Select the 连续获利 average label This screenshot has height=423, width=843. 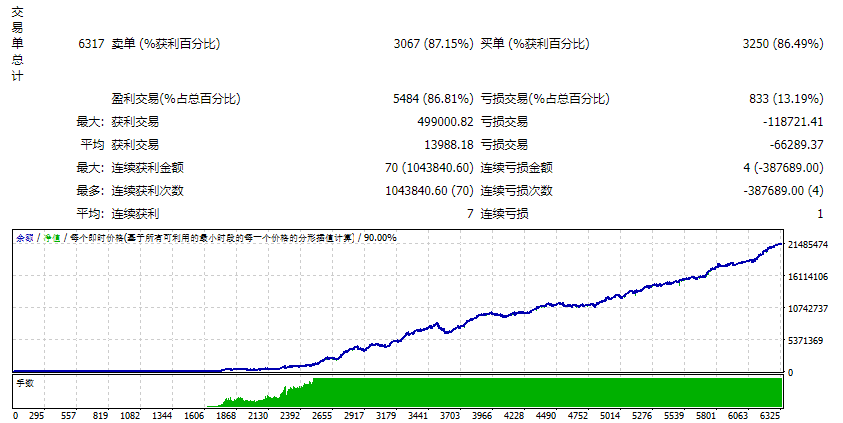[x=135, y=214]
